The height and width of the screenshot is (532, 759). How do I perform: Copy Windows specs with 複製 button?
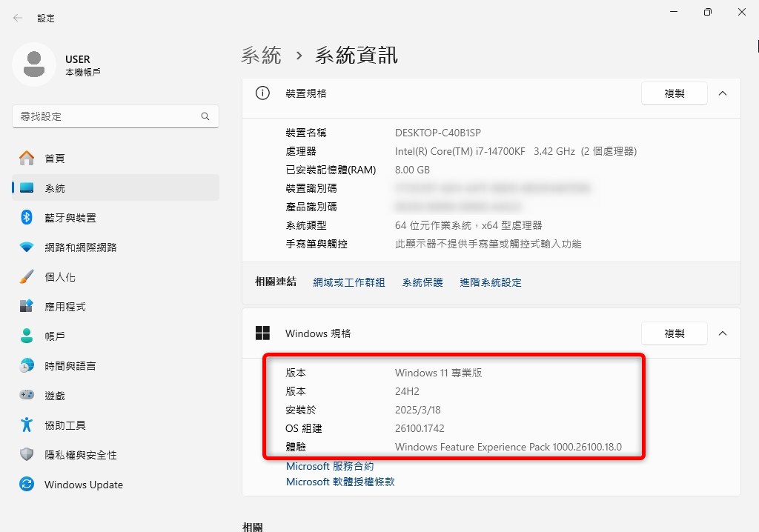coord(675,333)
